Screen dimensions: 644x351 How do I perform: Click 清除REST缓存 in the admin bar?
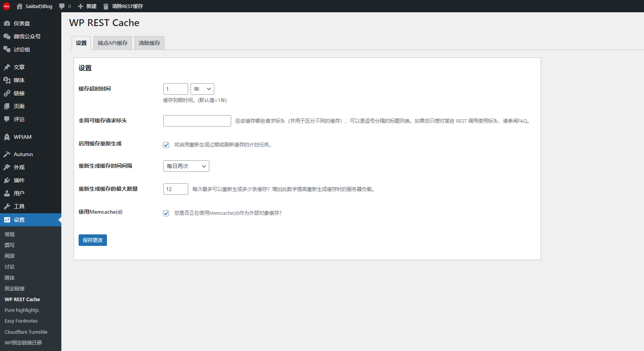(x=127, y=6)
